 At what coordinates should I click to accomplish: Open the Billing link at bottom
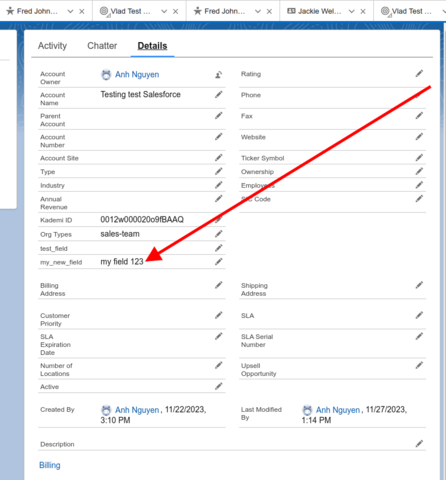[50, 465]
